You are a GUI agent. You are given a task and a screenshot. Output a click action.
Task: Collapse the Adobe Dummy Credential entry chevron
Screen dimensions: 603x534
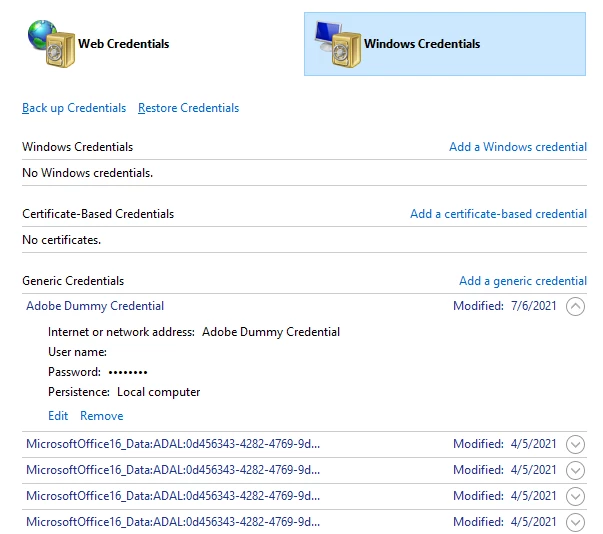pyautogui.click(x=575, y=306)
